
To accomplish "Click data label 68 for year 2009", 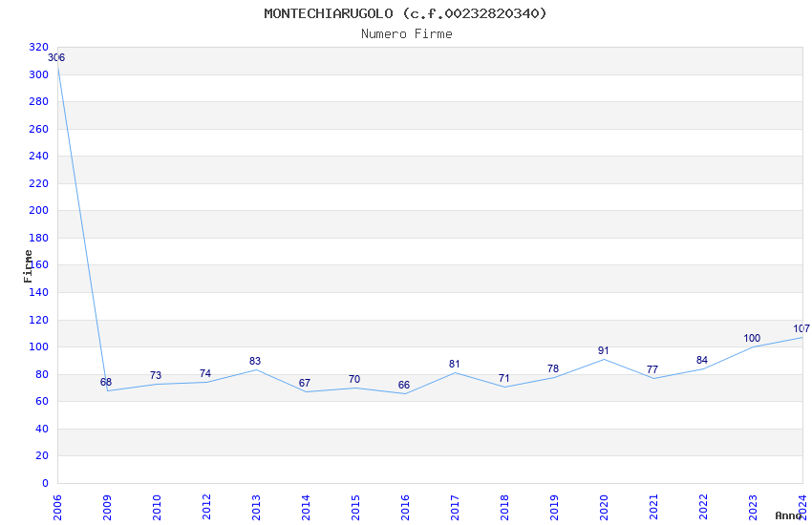I will 106,382.
